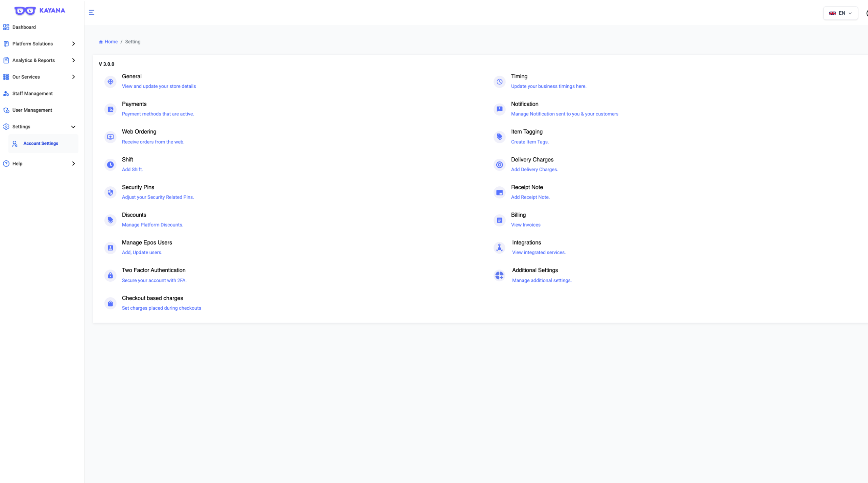Click the Shift clock icon
The image size is (868, 483).
(110, 165)
